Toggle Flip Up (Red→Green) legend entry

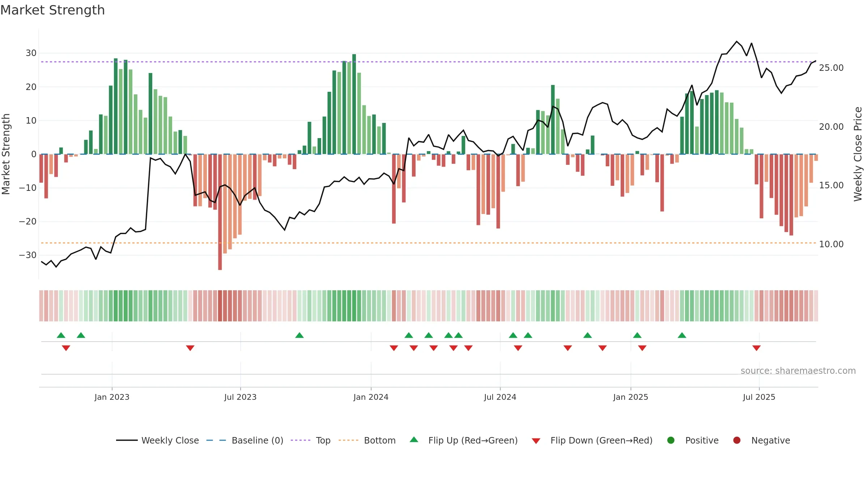tap(464, 440)
